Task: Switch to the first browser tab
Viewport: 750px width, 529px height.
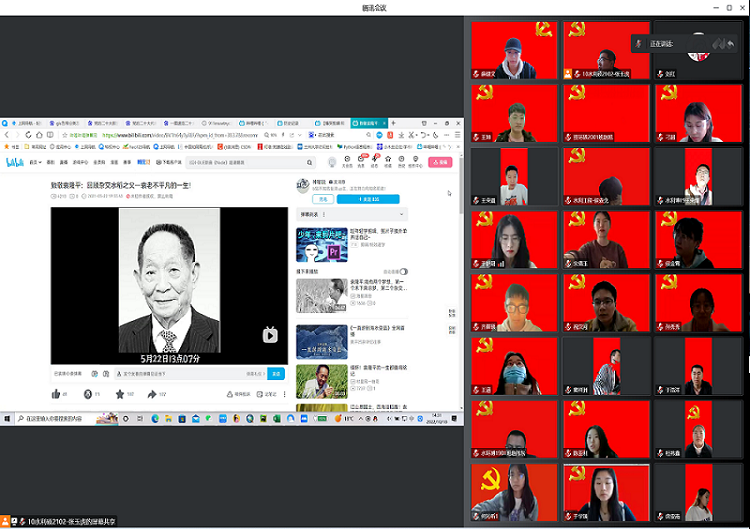Action: 22,123
